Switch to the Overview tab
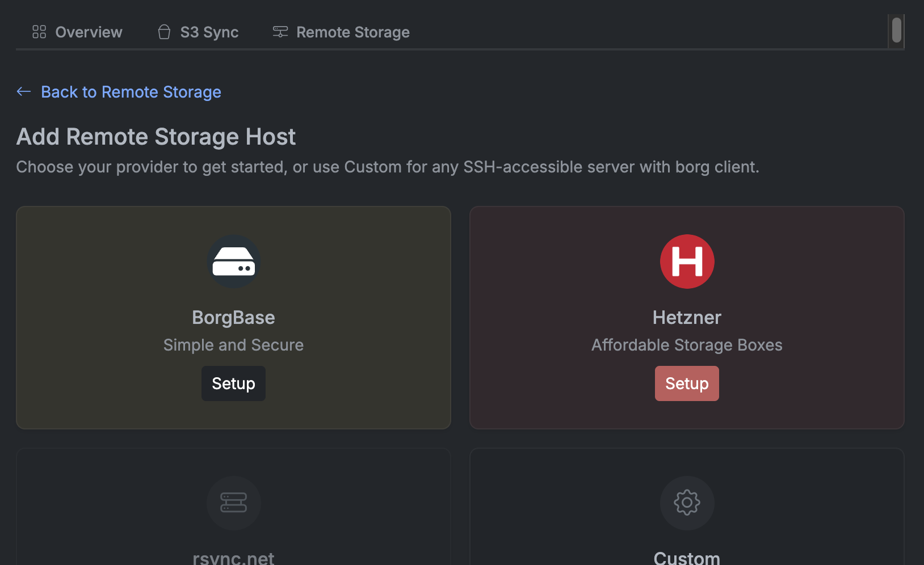924x565 pixels. 87,32
